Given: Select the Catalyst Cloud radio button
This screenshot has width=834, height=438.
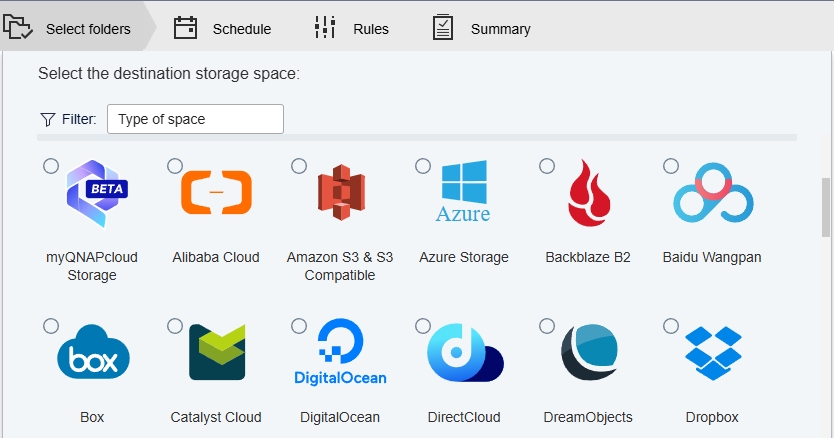Looking at the screenshot, I should (175, 326).
